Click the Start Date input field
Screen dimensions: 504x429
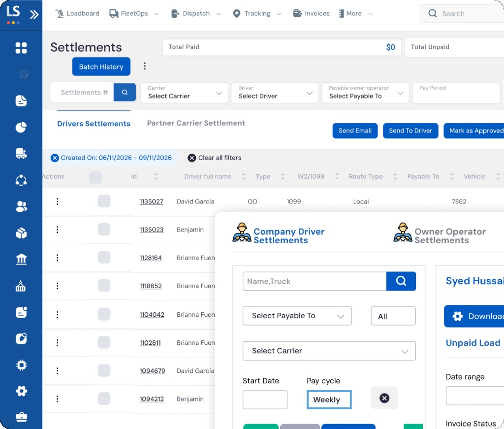click(x=265, y=399)
